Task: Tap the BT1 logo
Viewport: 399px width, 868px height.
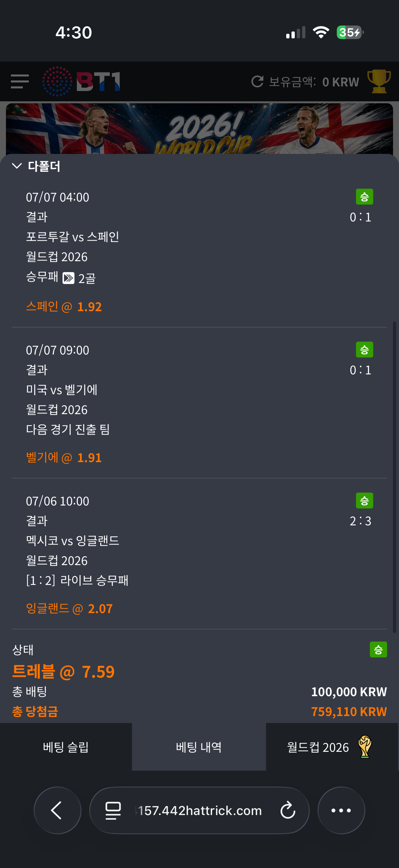Action: tap(81, 81)
